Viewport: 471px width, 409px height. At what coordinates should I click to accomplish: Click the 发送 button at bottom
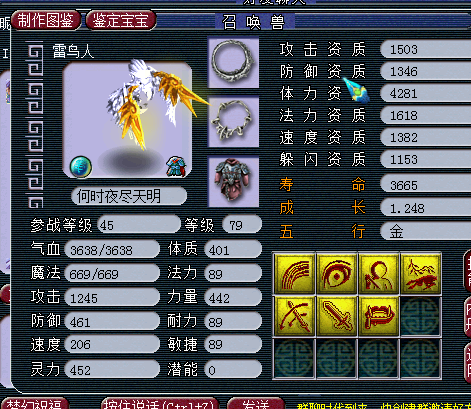point(256,403)
